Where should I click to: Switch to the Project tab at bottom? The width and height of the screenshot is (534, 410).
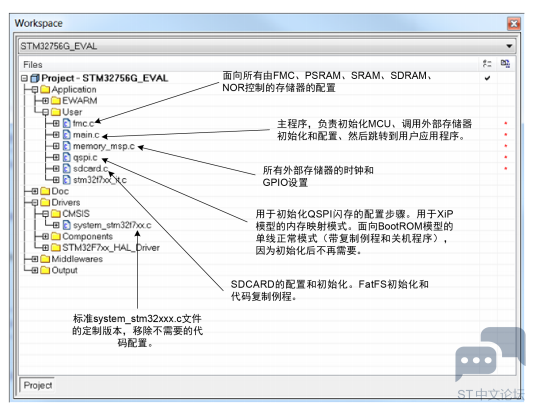click(x=37, y=385)
